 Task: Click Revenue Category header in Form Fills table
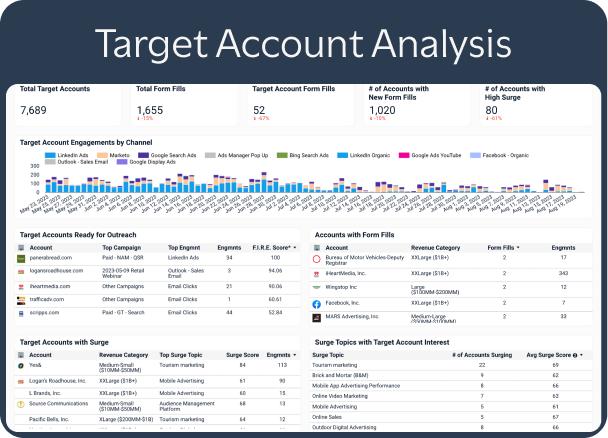coord(435,248)
